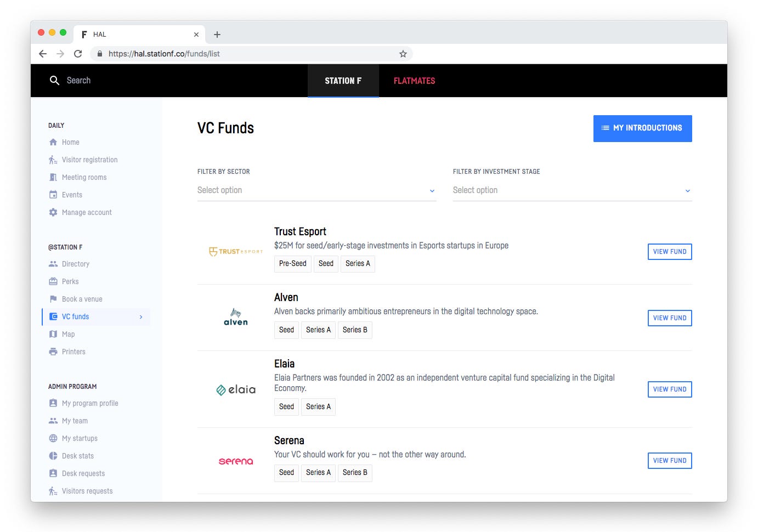Open the My Introductions button
Screen dimensions: 758x532
click(x=642, y=128)
